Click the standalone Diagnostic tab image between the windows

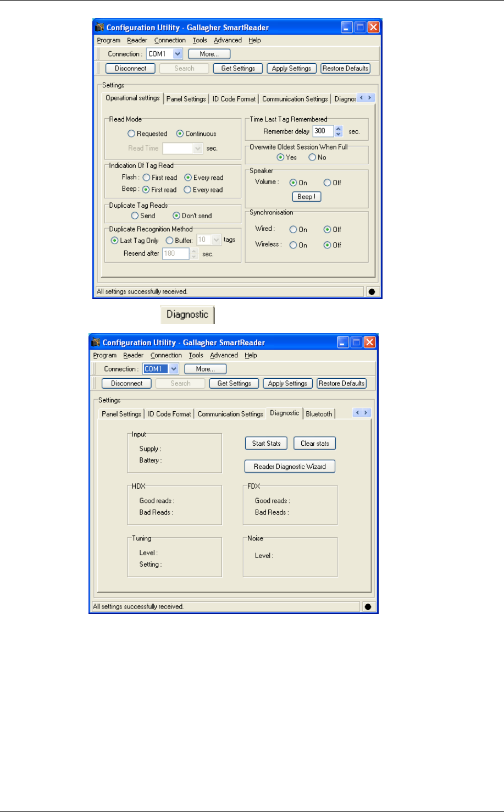click(x=187, y=314)
